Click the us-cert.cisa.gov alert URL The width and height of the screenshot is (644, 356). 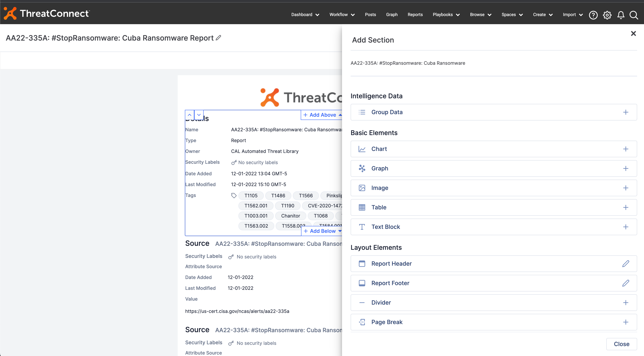(x=237, y=311)
